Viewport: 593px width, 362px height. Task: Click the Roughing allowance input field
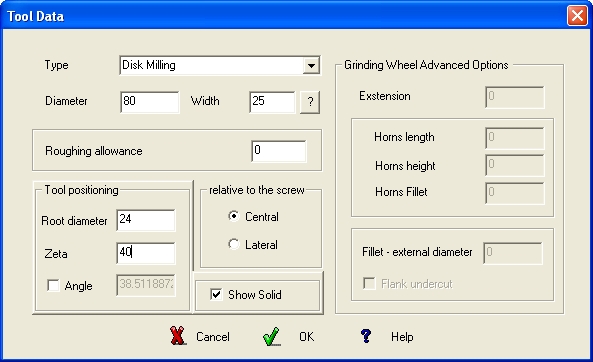point(279,151)
